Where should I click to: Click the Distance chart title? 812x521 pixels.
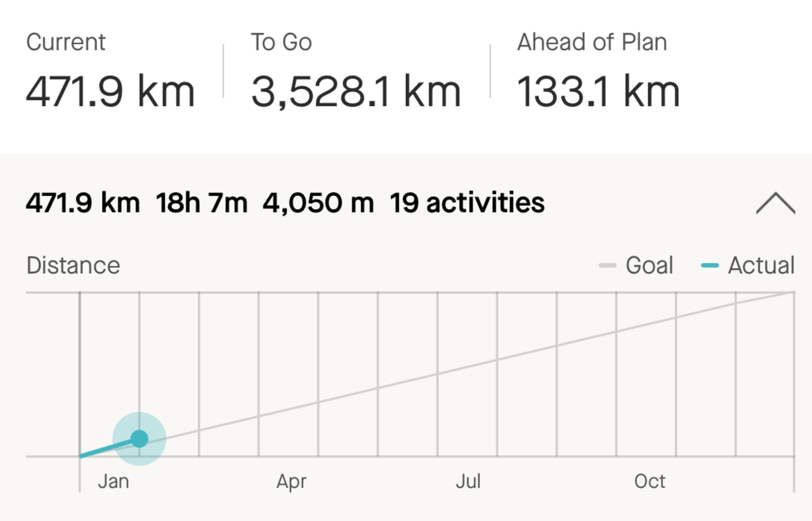coord(73,266)
